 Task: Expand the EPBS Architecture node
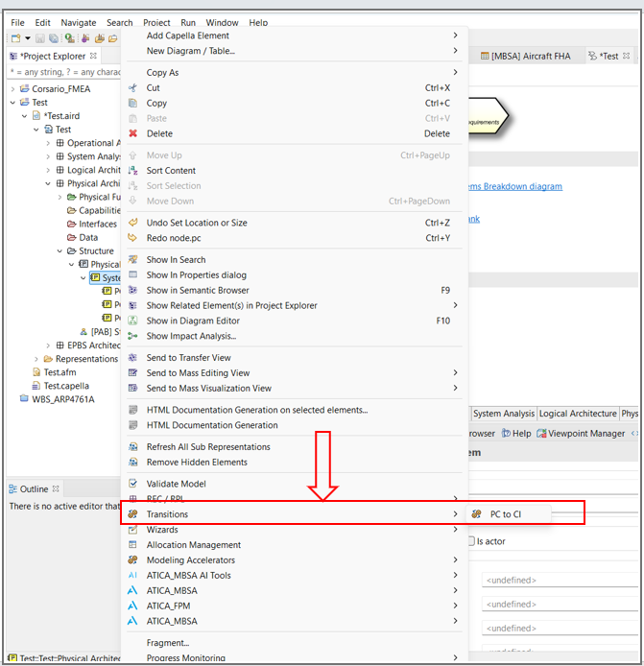point(48,345)
